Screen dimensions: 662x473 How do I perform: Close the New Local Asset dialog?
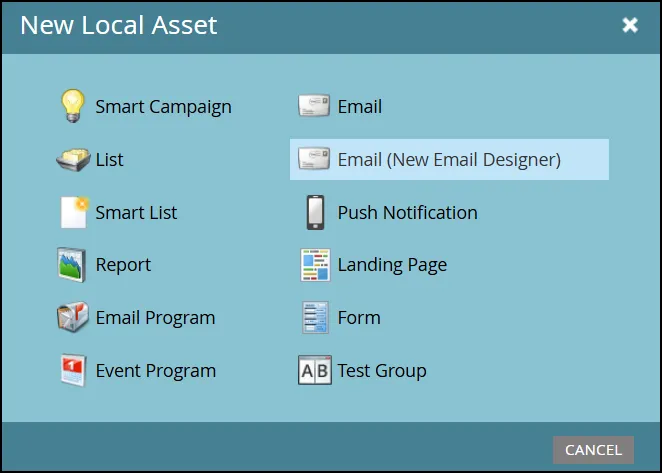(630, 25)
